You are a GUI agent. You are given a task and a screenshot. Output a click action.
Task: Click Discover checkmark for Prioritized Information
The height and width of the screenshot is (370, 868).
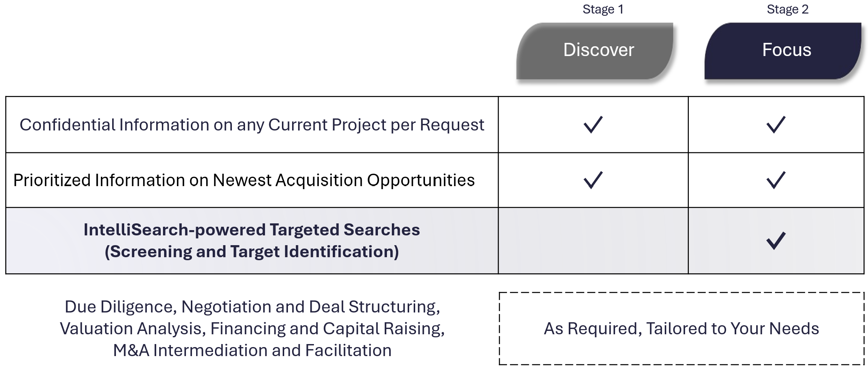click(593, 180)
